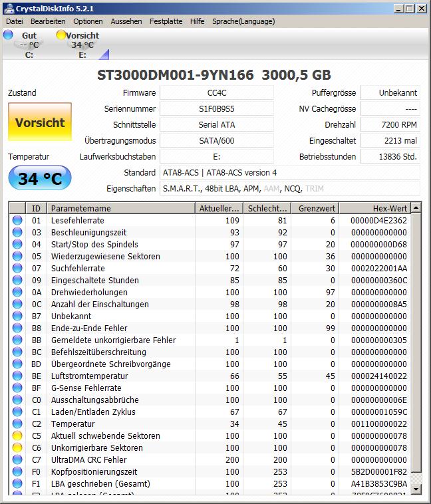Open the Hilfe menu

197,21
